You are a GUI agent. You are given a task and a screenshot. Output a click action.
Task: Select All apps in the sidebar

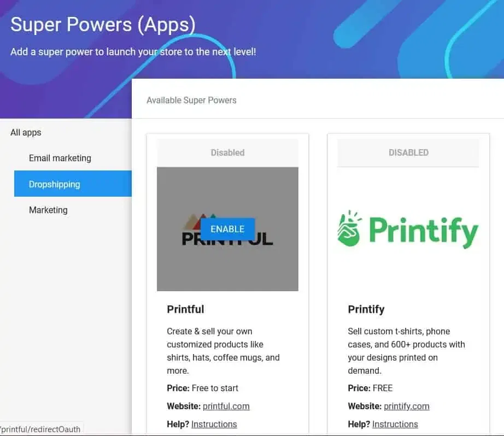pos(25,132)
